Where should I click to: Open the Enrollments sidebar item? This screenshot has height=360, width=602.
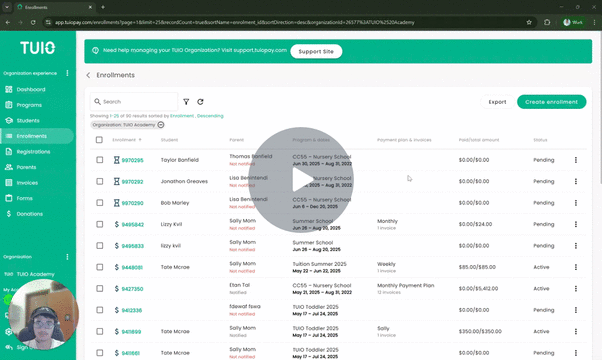[37, 136]
